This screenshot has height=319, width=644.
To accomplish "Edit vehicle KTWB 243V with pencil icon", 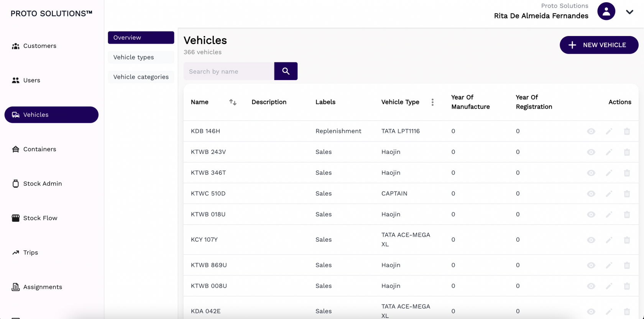I will point(609,152).
